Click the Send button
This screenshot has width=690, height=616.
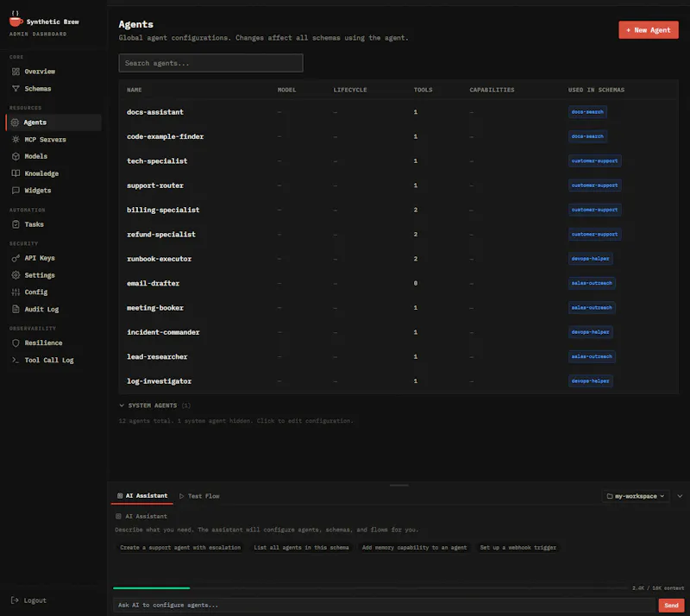tap(671, 606)
